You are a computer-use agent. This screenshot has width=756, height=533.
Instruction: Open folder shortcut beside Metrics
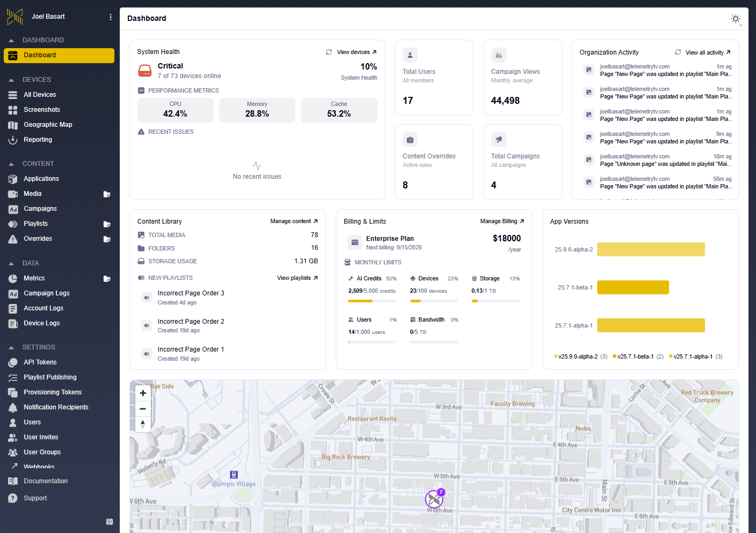pos(107,279)
